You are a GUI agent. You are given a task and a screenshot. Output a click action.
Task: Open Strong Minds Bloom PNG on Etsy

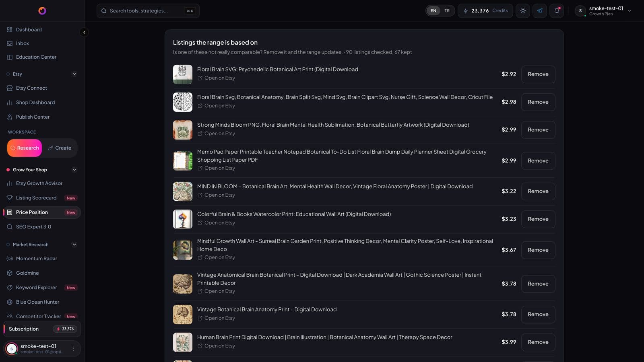216,134
